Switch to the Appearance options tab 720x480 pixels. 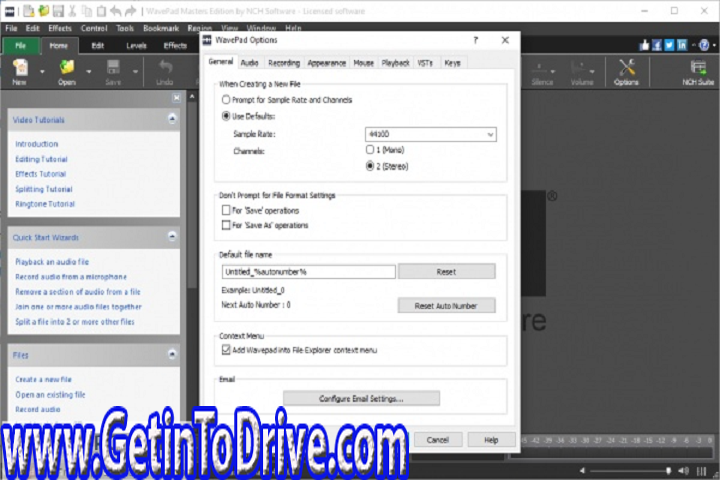(326, 63)
